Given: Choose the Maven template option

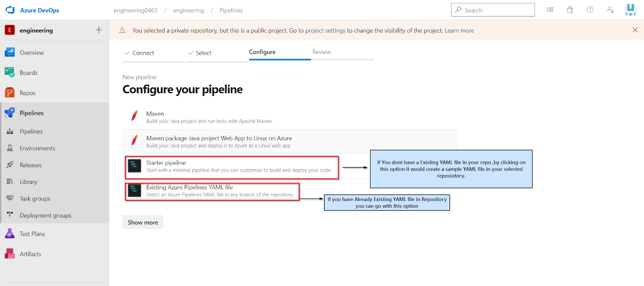Looking at the screenshot, I should (x=290, y=117).
